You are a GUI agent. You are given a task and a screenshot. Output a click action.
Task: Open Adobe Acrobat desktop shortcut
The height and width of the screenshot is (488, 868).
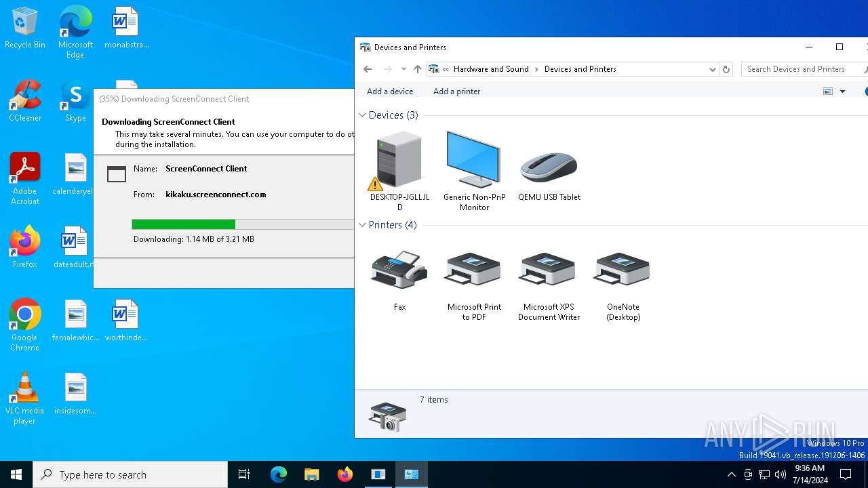point(25,179)
